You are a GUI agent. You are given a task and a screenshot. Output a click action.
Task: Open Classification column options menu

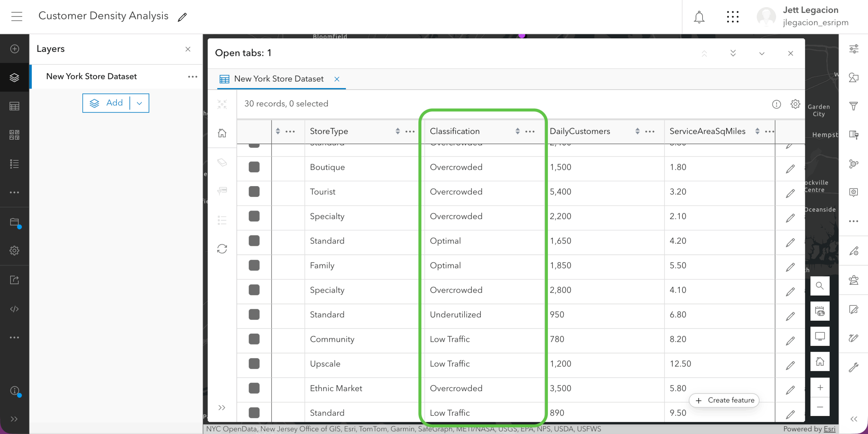530,132
